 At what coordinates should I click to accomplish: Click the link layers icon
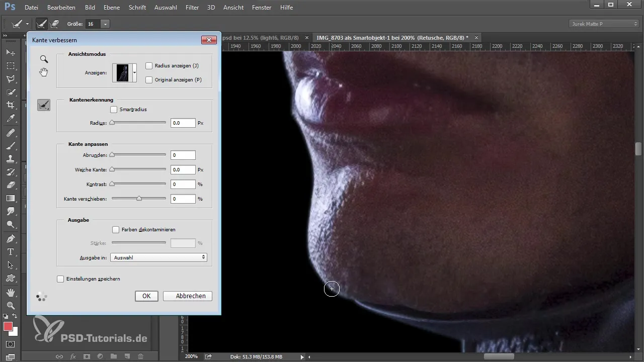(x=59, y=356)
